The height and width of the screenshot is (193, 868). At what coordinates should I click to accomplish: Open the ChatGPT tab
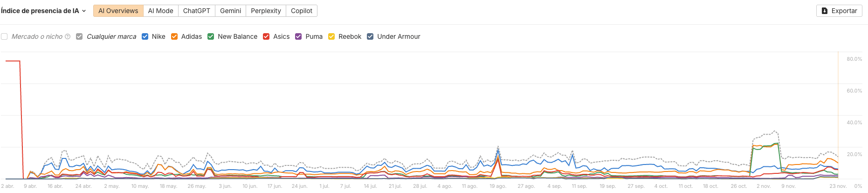pyautogui.click(x=196, y=11)
